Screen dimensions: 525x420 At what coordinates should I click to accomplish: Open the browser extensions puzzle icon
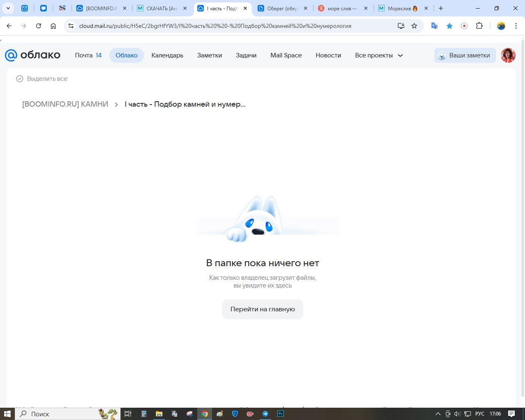click(479, 26)
